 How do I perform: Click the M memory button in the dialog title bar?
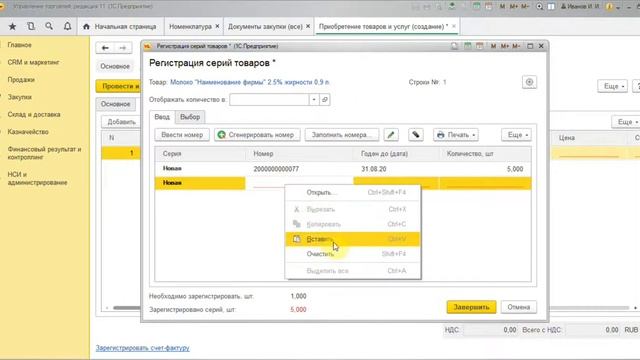click(493, 46)
